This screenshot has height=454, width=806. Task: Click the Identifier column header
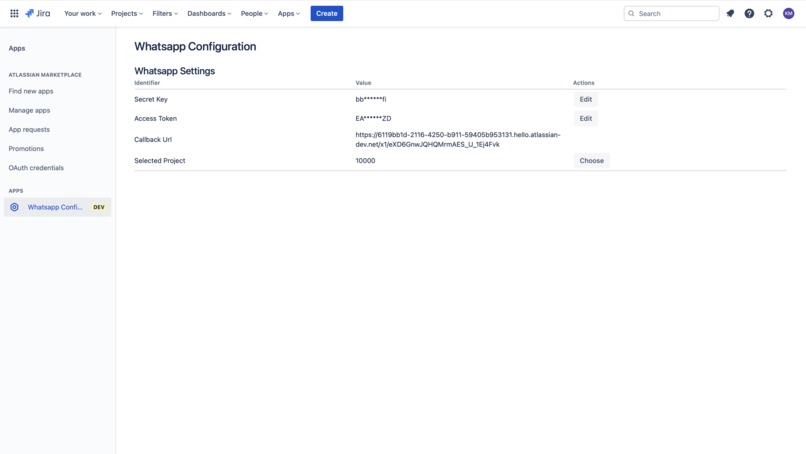[147, 83]
